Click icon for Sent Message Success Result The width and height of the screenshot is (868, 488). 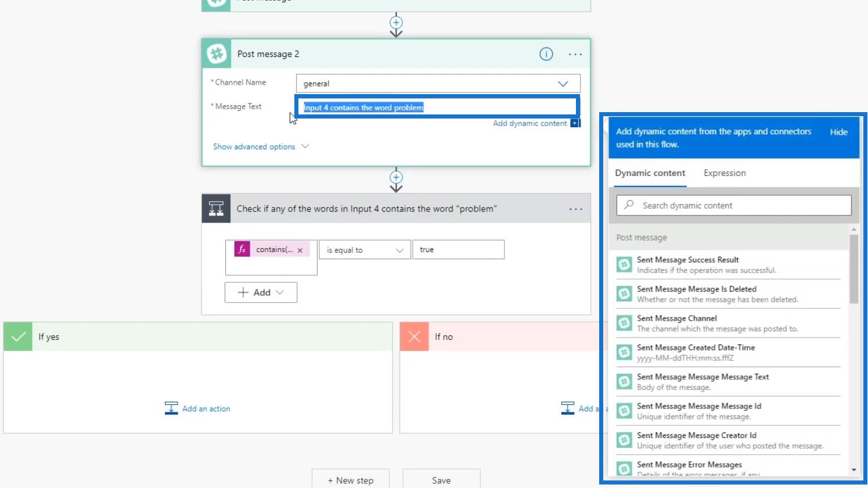(x=624, y=265)
